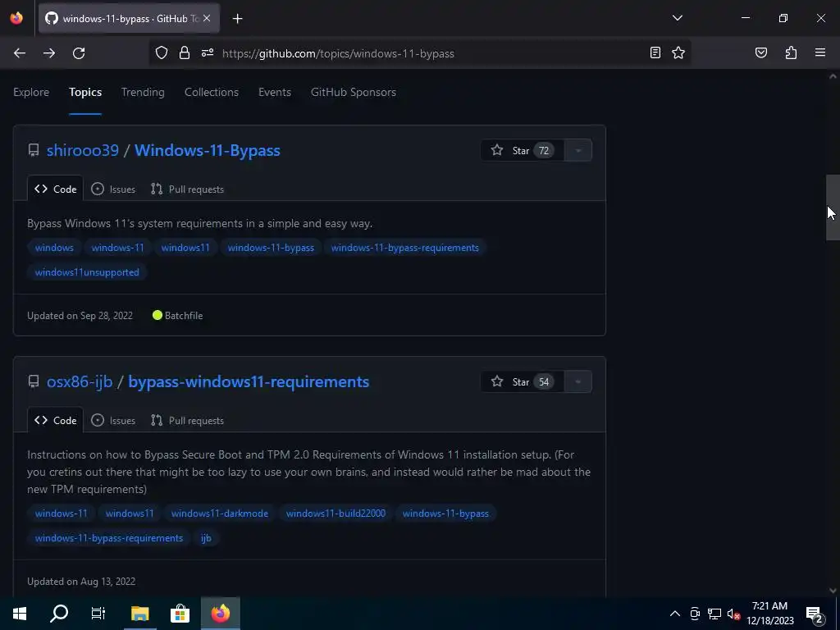Image resolution: width=840 pixels, height=630 pixels.
Task: Open Code tab of the Windows-11-Bypass repo
Action: pos(56,189)
